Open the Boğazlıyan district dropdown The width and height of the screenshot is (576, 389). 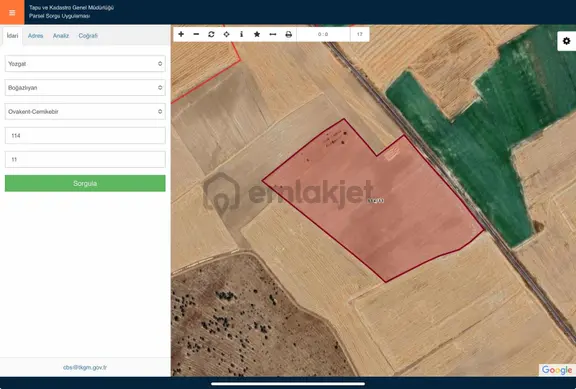click(x=85, y=87)
